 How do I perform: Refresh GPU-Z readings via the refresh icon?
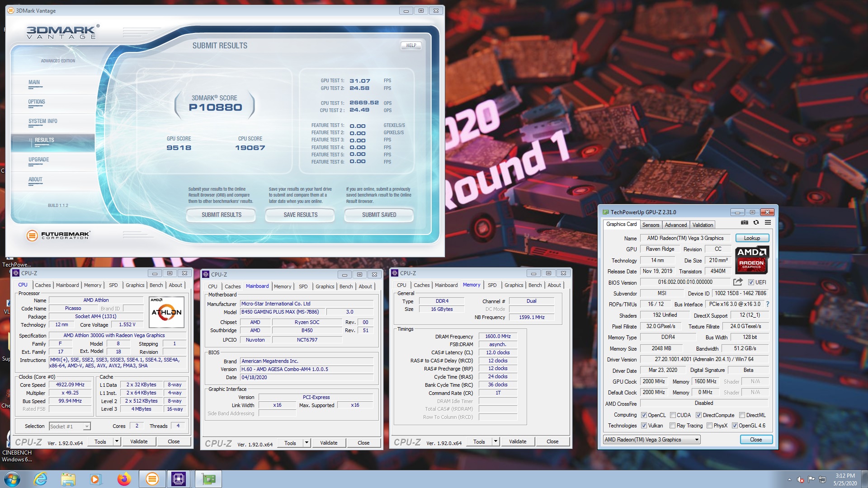pos(756,222)
